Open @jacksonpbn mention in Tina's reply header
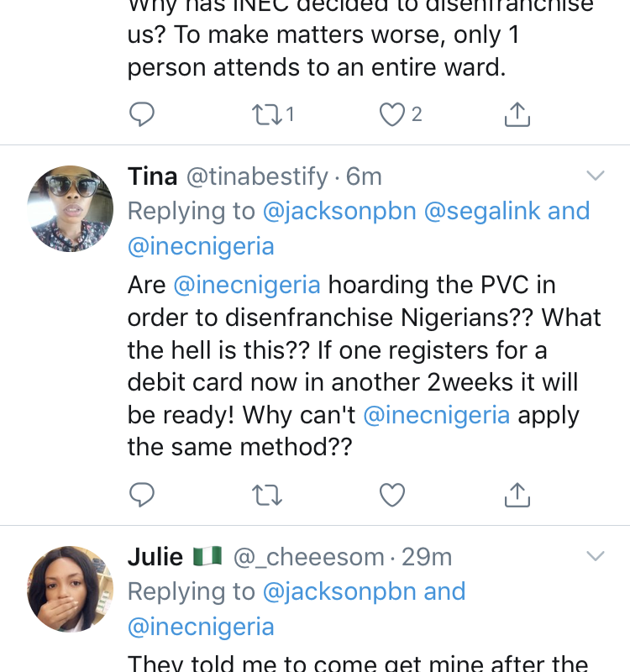The image size is (630, 672). [x=339, y=212]
